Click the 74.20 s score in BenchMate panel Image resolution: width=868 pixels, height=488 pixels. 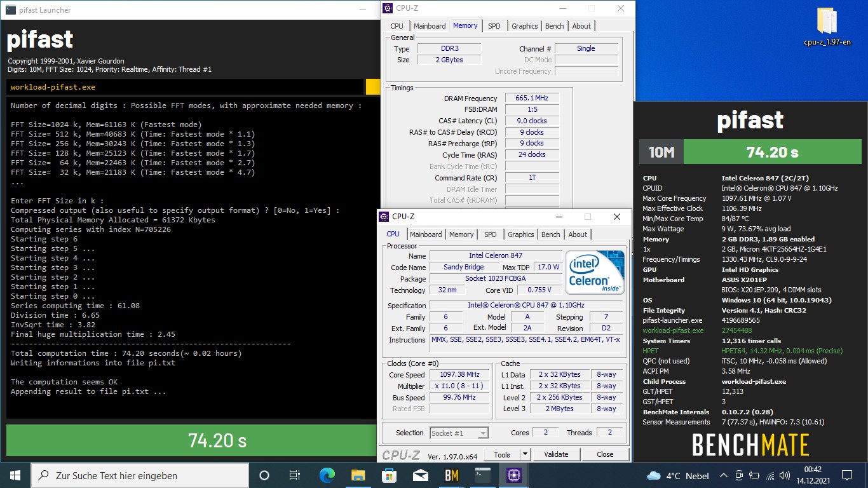[773, 152]
